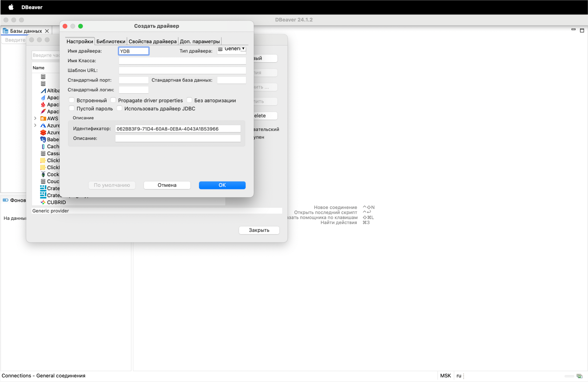Click the Altibase driver icon

tap(43, 91)
